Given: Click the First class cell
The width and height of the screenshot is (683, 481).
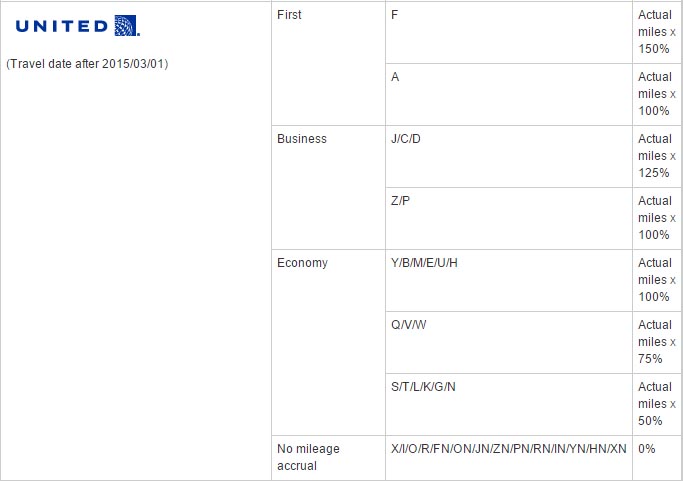Looking at the screenshot, I should (328, 64).
